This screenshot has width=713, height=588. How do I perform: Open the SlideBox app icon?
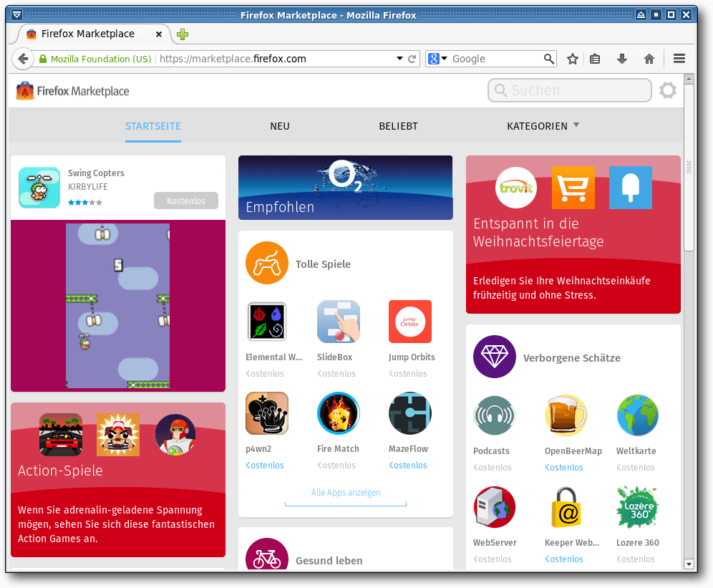tap(339, 322)
